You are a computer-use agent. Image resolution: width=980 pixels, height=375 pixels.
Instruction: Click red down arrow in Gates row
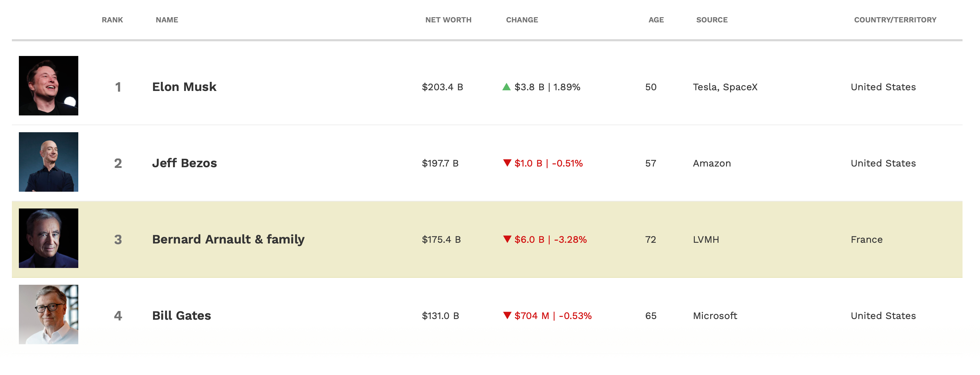(x=507, y=315)
